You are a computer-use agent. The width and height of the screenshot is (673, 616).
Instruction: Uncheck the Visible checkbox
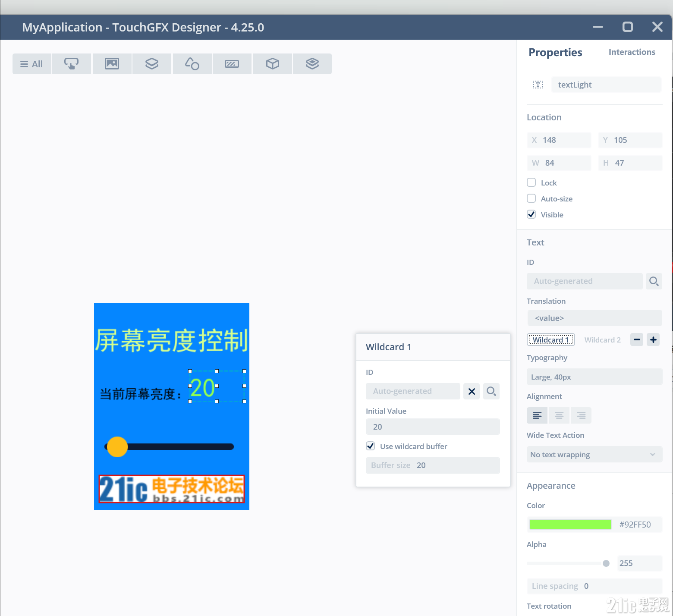[531, 214]
